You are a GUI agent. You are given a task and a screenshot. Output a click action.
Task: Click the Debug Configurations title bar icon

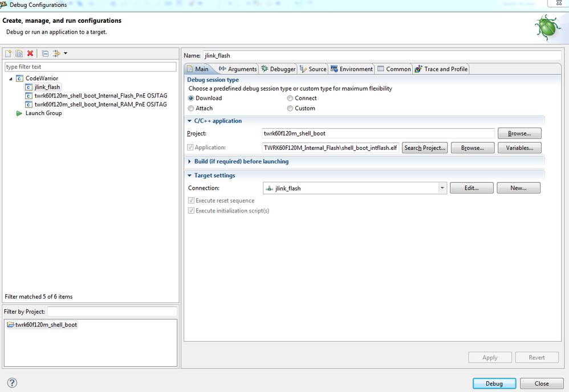[3, 5]
